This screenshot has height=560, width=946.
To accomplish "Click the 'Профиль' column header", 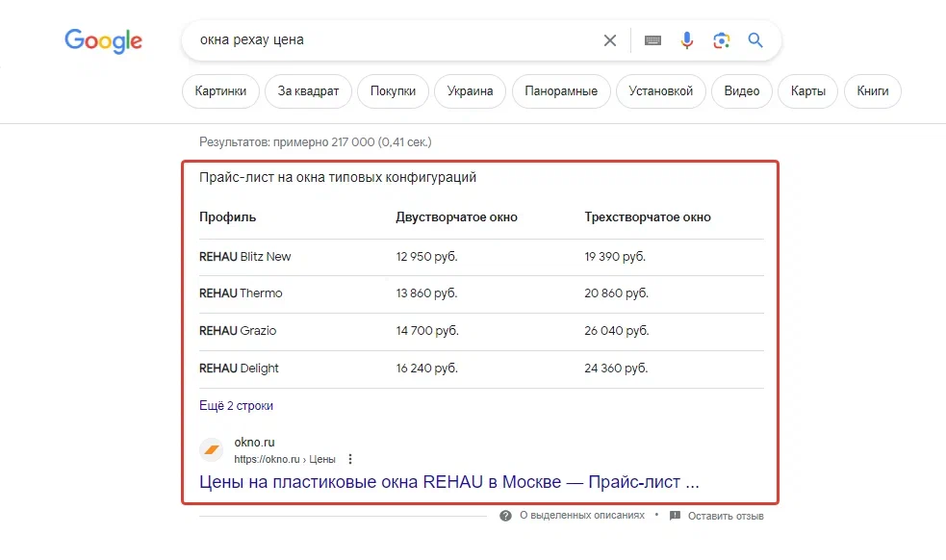I will click(x=227, y=217).
